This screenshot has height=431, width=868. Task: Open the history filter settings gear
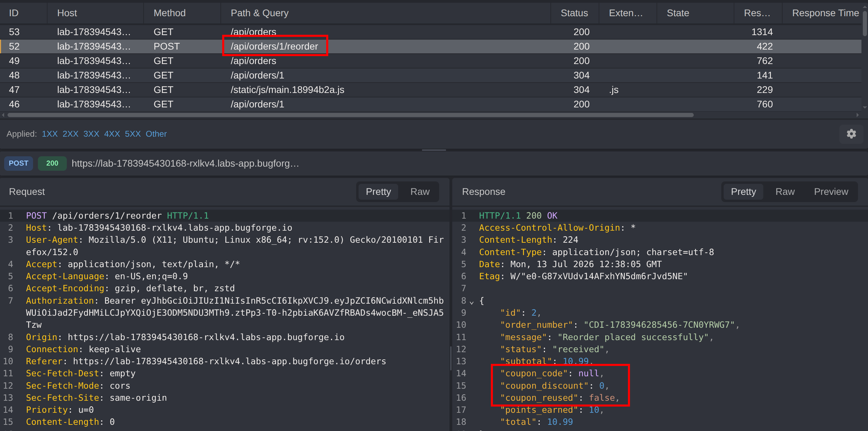(851, 134)
